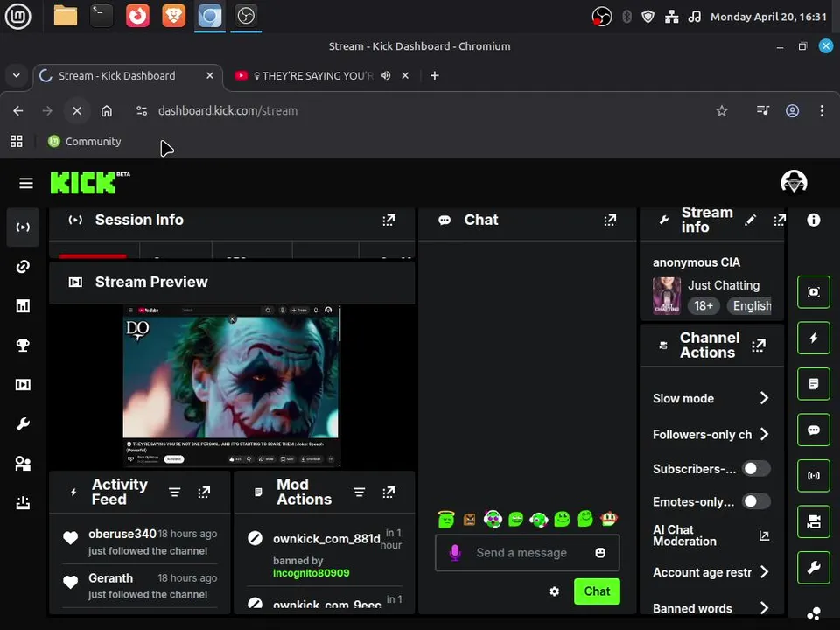The image size is (840, 630).
Task: Open the emoji picker in message box
Action: click(x=600, y=553)
